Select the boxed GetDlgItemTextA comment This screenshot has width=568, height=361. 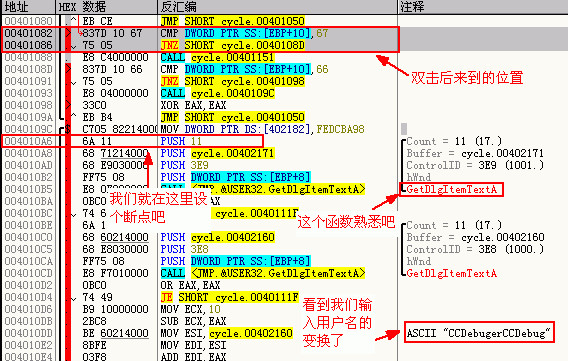451,189
